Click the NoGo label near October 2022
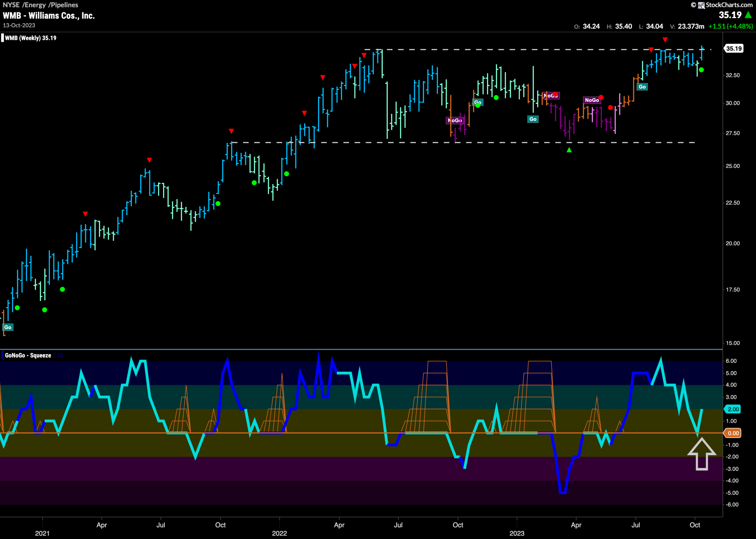Viewport: 756px width, 539px height. point(455,120)
